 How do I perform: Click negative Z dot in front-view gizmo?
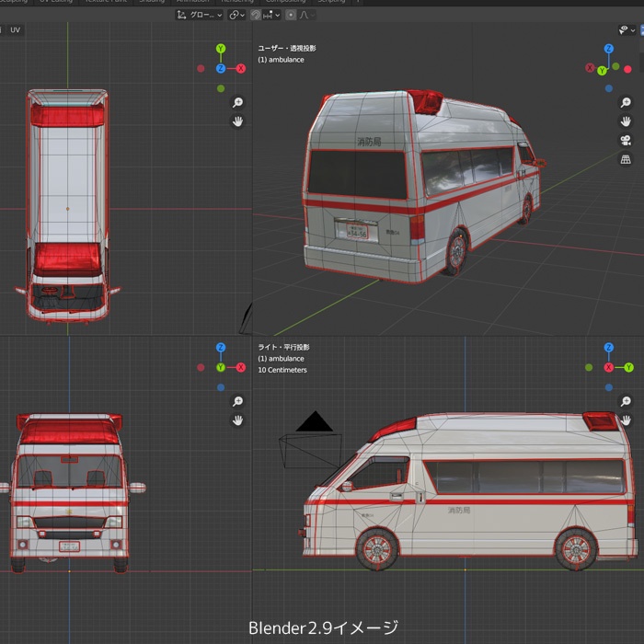click(x=221, y=387)
